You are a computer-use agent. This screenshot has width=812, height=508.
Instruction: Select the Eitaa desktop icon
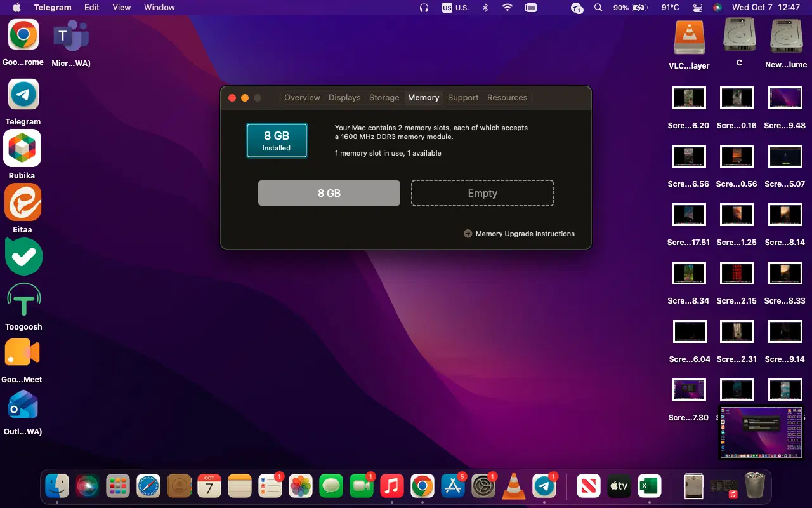(23, 202)
